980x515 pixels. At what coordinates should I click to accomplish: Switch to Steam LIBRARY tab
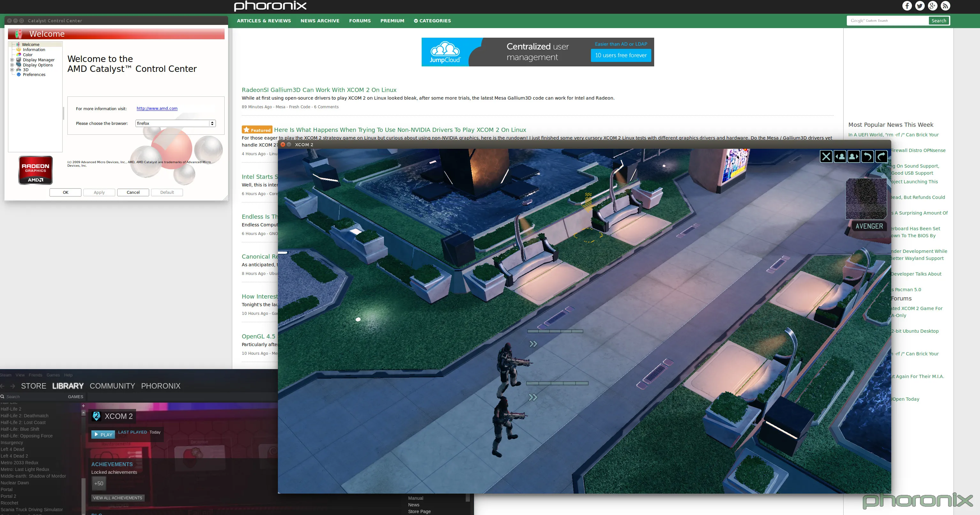click(68, 386)
